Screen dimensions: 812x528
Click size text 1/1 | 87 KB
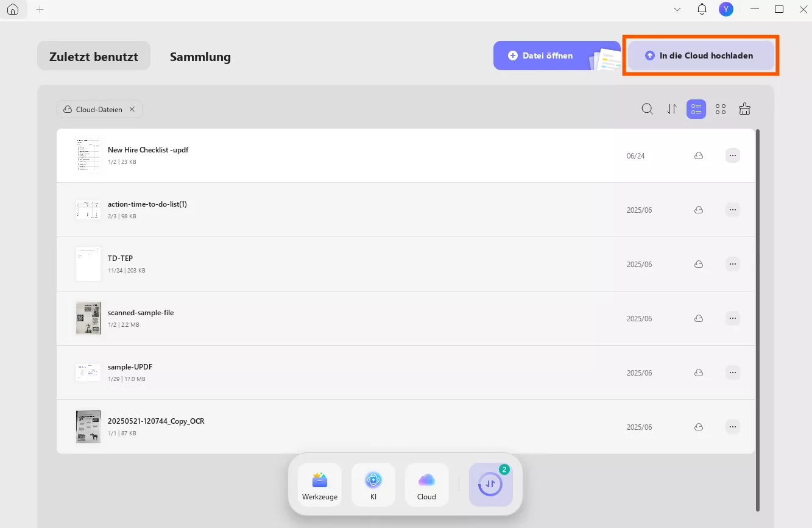point(122,433)
